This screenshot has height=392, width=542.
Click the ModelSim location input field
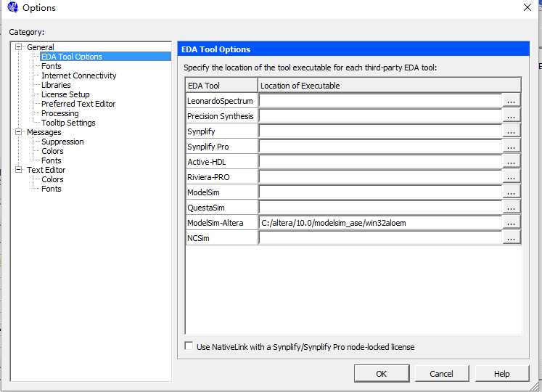point(380,192)
